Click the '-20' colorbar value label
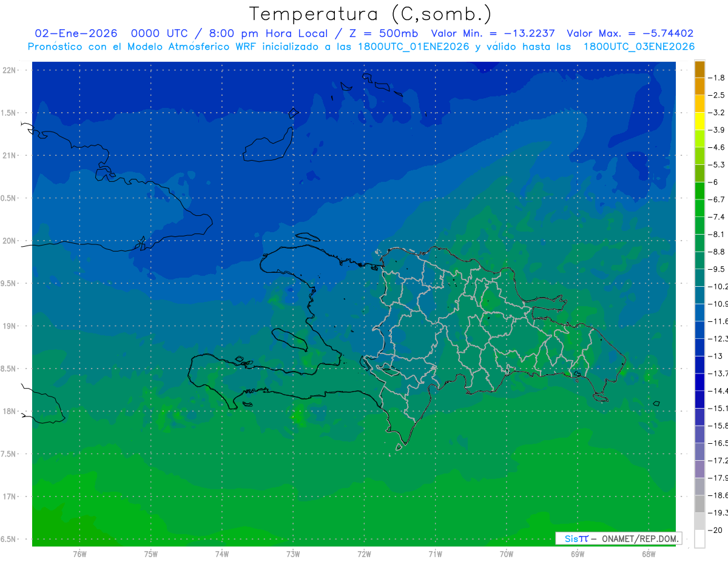728x562 pixels. coord(716,530)
